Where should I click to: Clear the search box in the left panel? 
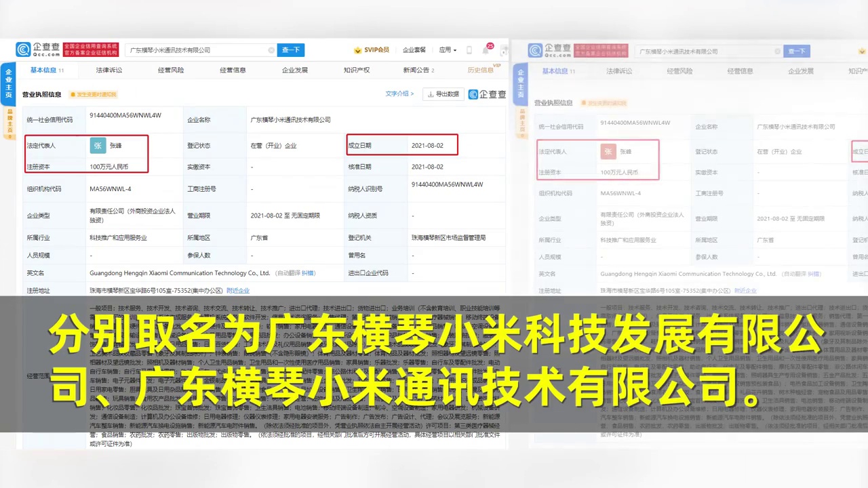(271, 50)
